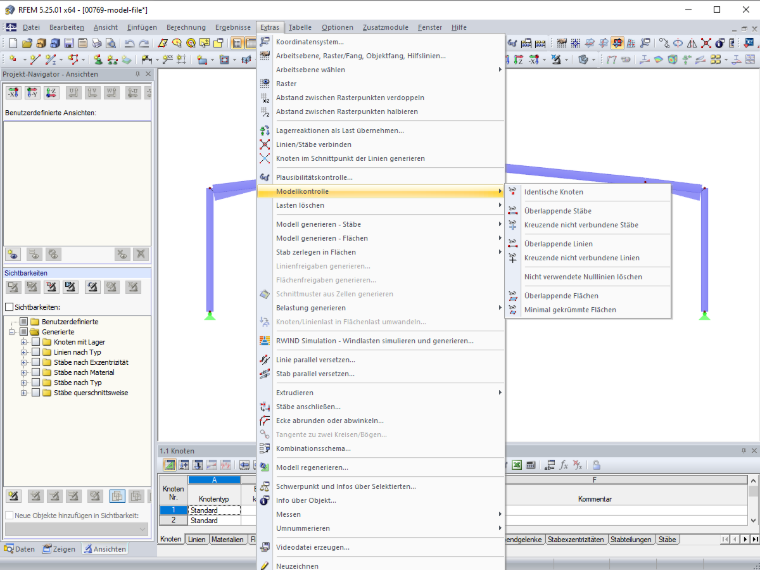The width and height of the screenshot is (760, 570).
Task: Check the Generierte folder checkbox
Action: (x=23, y=332)
